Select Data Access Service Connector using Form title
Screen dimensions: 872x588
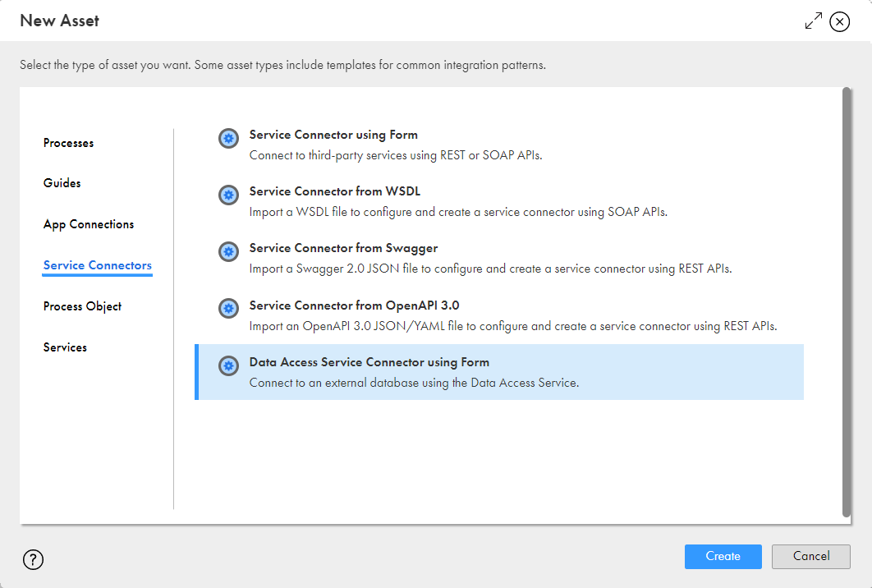point(369,362)
